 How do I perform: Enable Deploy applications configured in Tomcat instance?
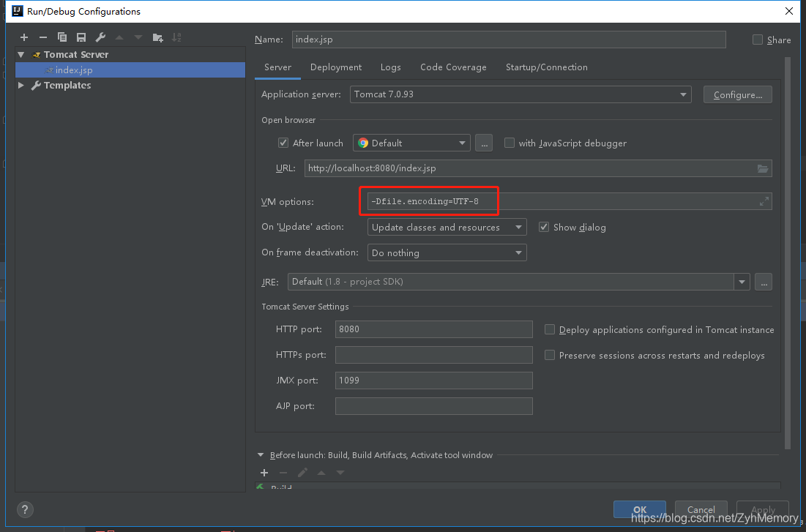[550, 329]
